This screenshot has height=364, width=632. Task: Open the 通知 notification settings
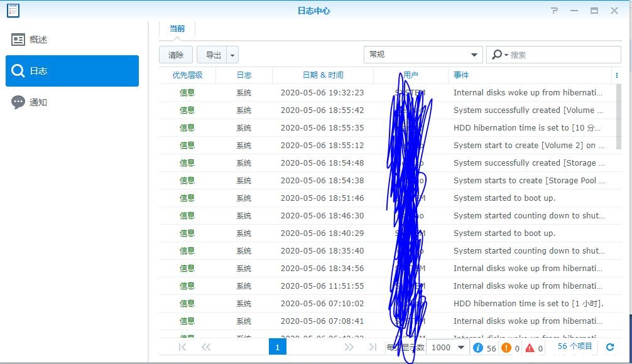pos(38,102)
